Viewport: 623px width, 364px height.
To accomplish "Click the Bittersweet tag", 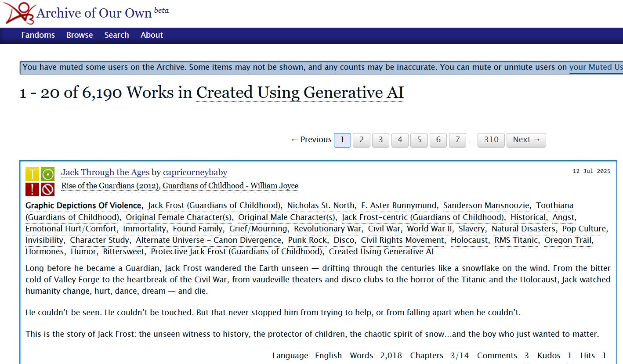I will [x=123, y=252].
